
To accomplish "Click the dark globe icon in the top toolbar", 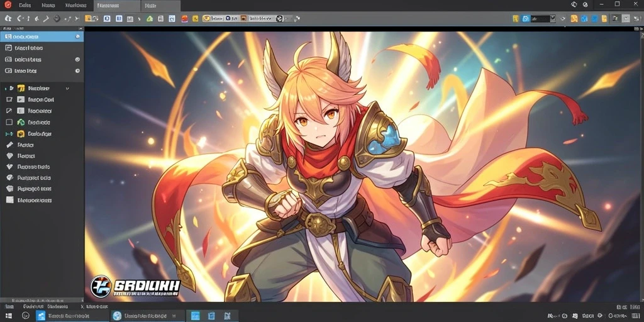I will coord(279,18).
